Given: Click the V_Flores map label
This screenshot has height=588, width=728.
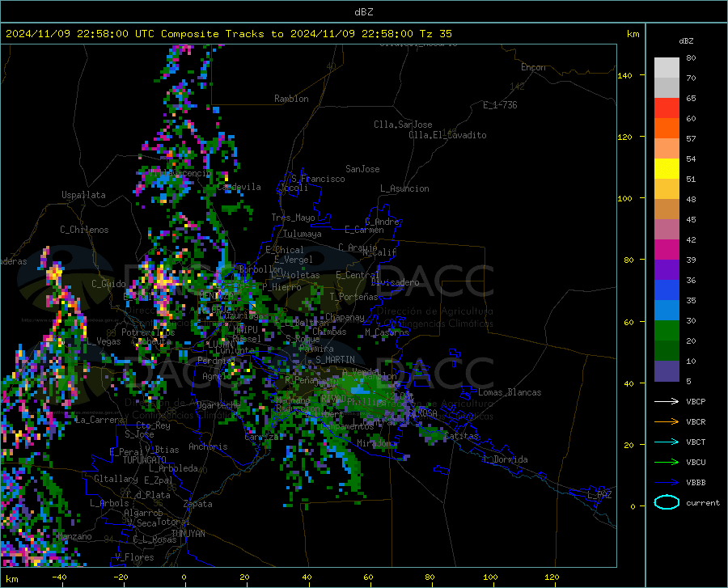Looking at the screenshot, I should (x=134, y=557).
